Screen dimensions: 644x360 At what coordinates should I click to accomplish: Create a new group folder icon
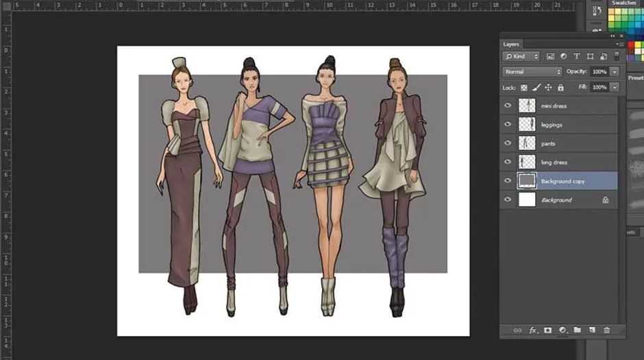tap(577, 330)
